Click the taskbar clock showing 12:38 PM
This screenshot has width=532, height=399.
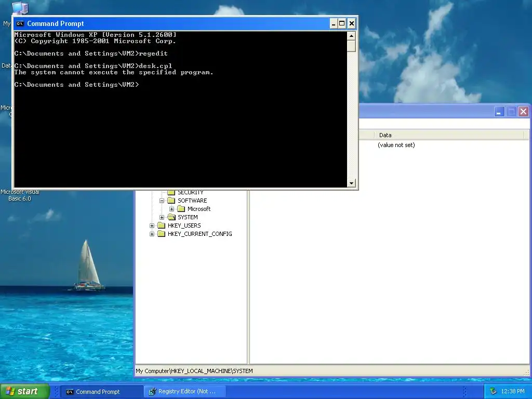click(513, 391)
